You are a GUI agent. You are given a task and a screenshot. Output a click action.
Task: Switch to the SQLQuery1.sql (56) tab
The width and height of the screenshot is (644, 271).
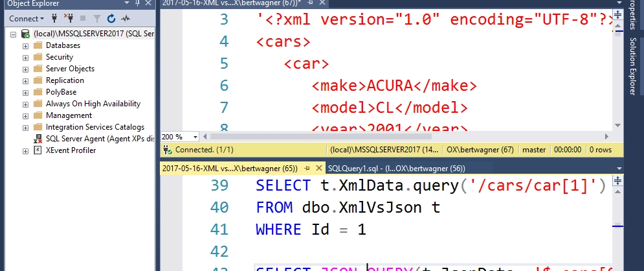click(x=396, y=168)
